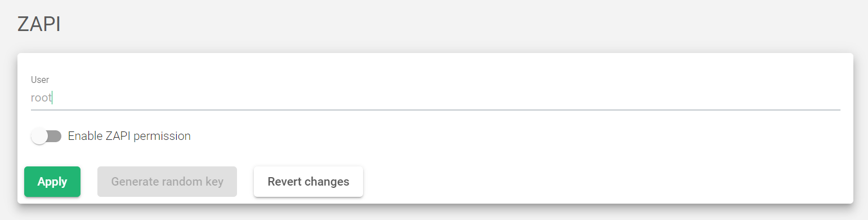Viewport: 868px width, 220px height.
Task: Click the greyed-out Generate random key control
Action: point(167,182)
